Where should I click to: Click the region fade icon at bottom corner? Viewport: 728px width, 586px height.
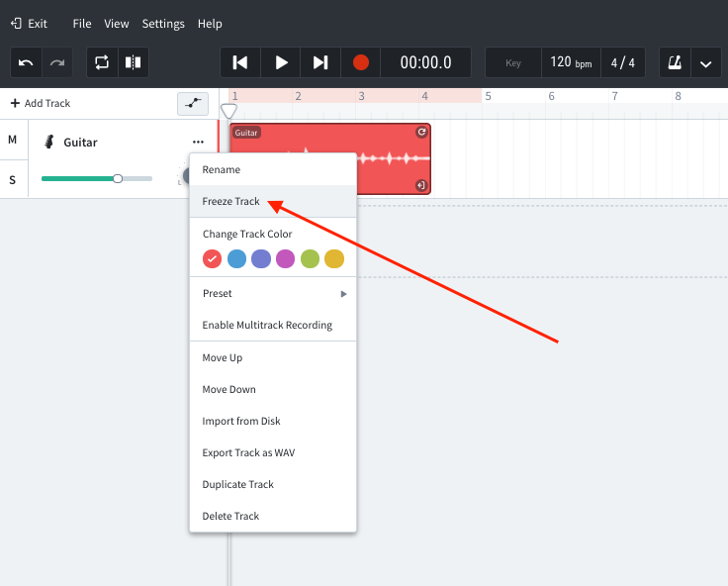point(421,185)
